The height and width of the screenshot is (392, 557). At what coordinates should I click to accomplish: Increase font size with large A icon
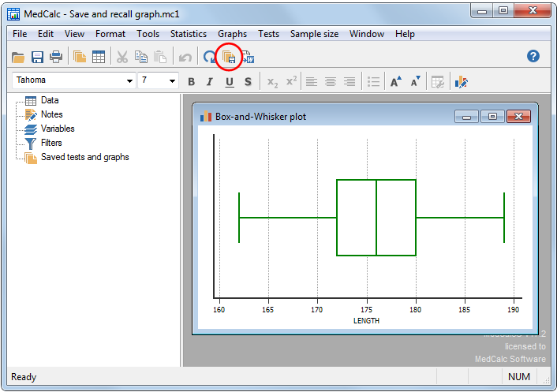coord(396,81)
